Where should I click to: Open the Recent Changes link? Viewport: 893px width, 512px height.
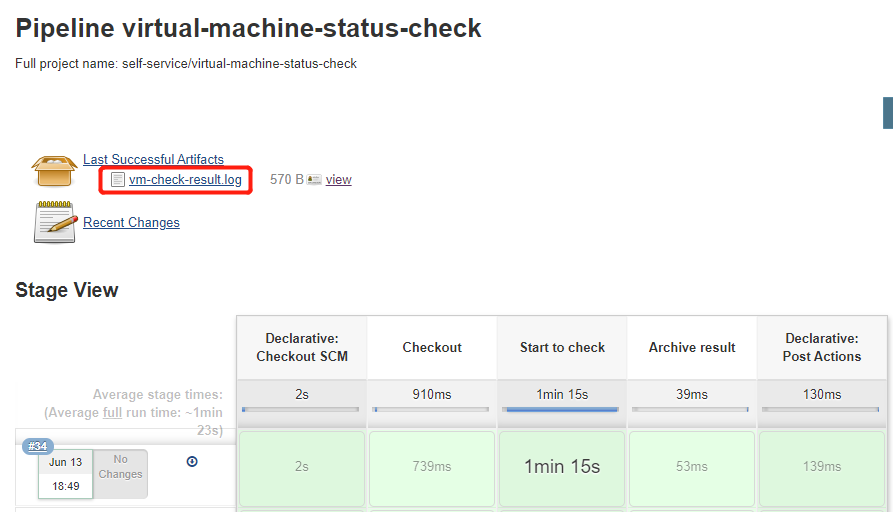[x=131, y=223]
